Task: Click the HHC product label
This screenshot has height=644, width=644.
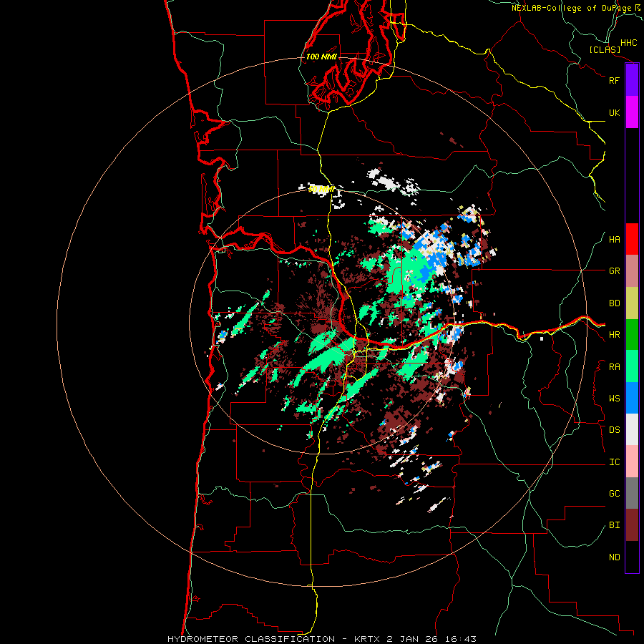Action: click(x=628, y=43)
